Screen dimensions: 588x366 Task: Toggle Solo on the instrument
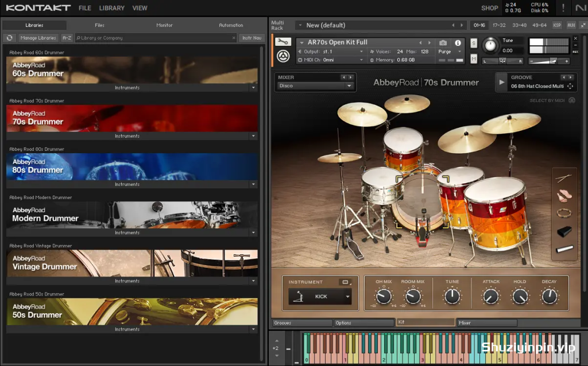(474, 43)
